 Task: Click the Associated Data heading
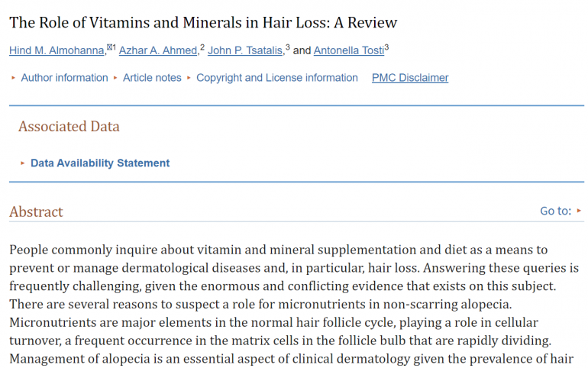(x=69, y=126)
